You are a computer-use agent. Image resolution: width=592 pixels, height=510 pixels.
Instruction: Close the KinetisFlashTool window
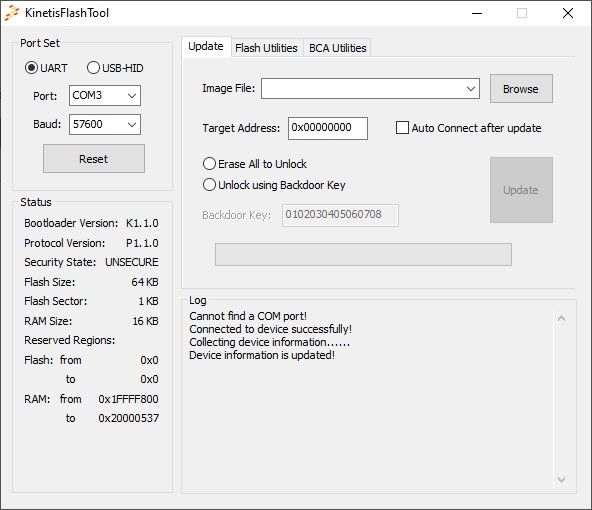point(568,13)
